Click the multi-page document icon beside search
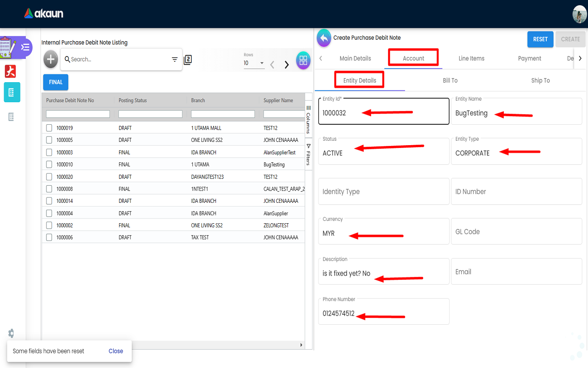 pyautogui.click(x=188, y=60)
